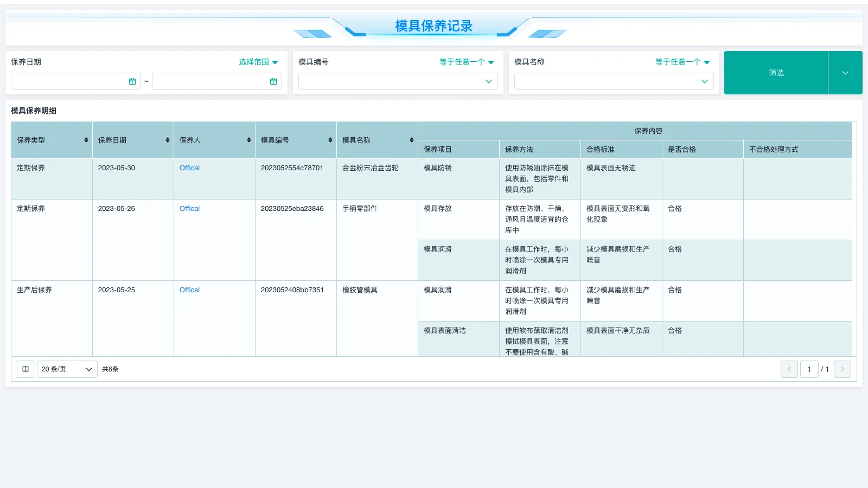Screen dimensions: 868x488
Task: Sort the 模具名称 column
Action: point(411,139)
